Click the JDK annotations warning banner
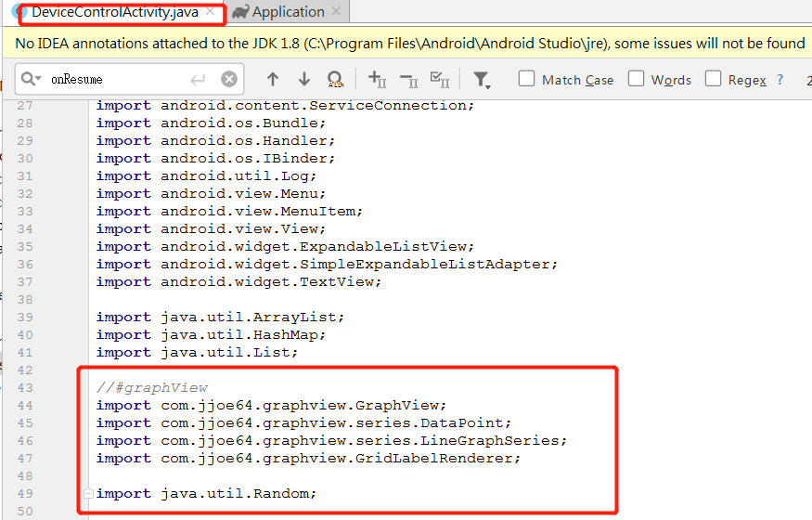Image resolution: width=812 pixels, height=520 pixels. point(407,43)
